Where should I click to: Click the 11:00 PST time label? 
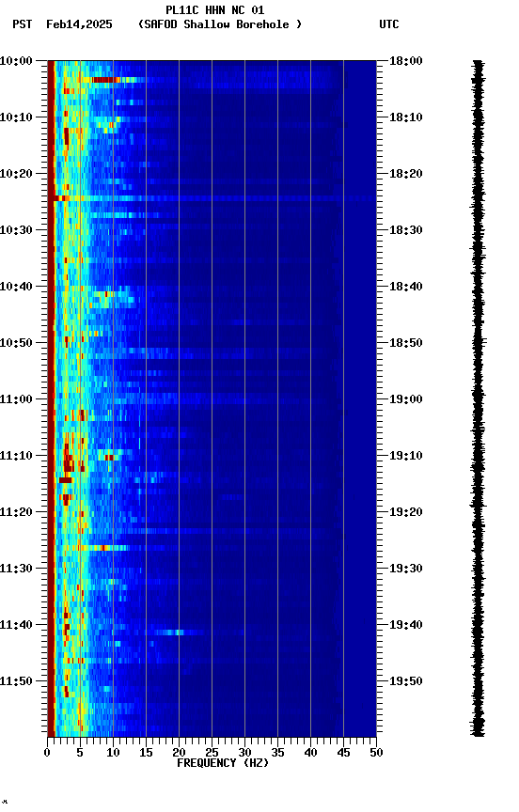pos(16,399)
